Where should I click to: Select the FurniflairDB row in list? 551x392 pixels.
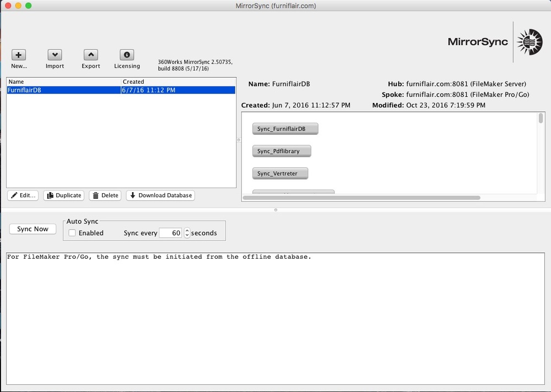[x=121, y=90]
